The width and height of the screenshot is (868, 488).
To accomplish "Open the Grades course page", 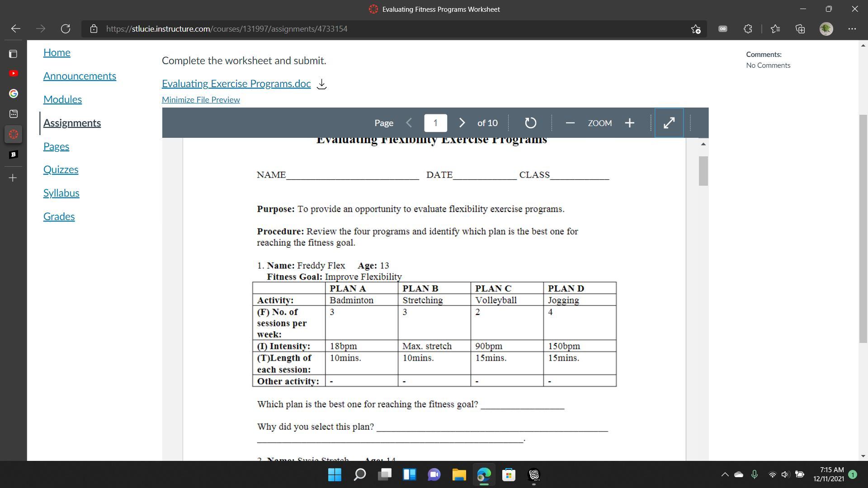I will pos(59,216).
